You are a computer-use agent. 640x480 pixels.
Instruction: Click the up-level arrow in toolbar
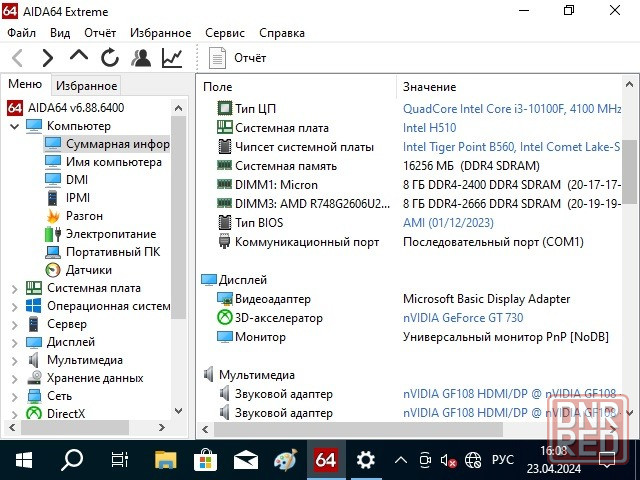click(x=79, y=56)
